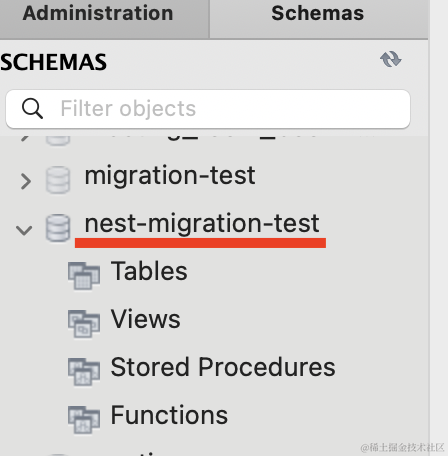Select the nest-migration-test schema name

pyautogui.click(x=202, y=223)
